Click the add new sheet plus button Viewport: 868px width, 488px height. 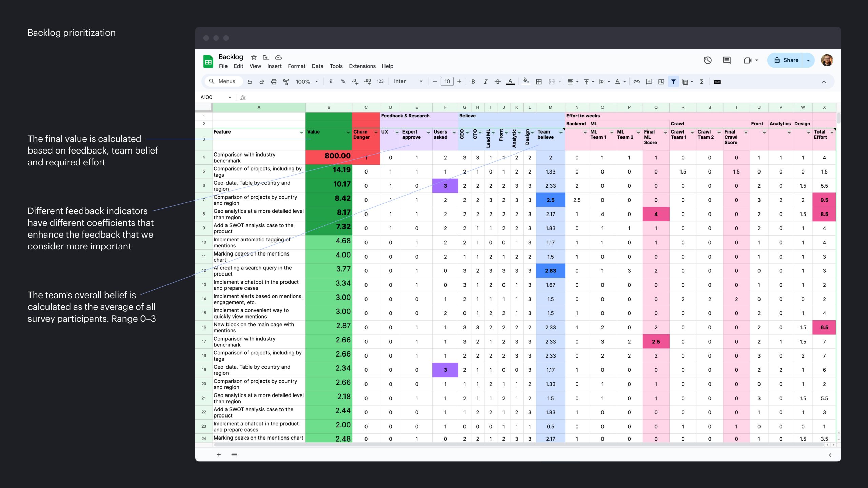(x=219, y=454)
